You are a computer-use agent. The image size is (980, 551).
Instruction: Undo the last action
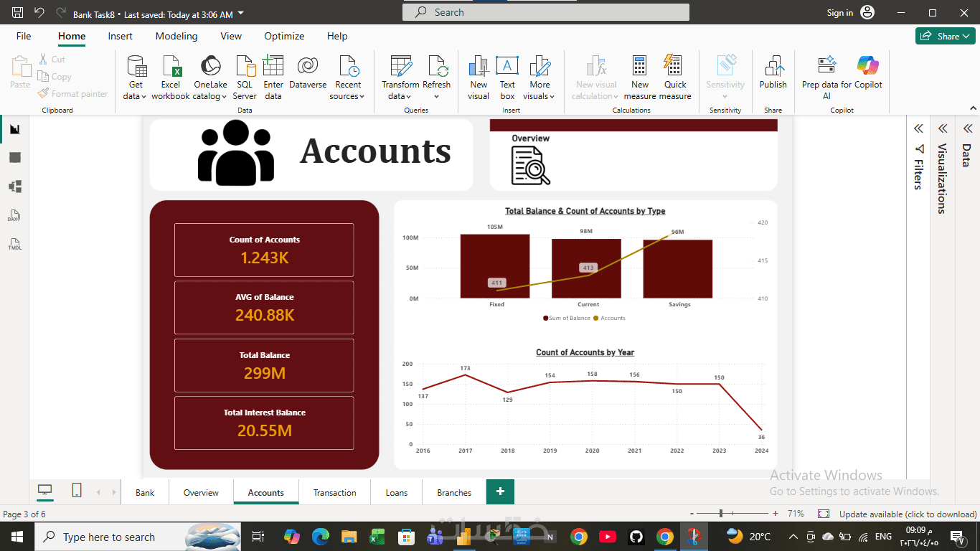(x=39, y=13)
